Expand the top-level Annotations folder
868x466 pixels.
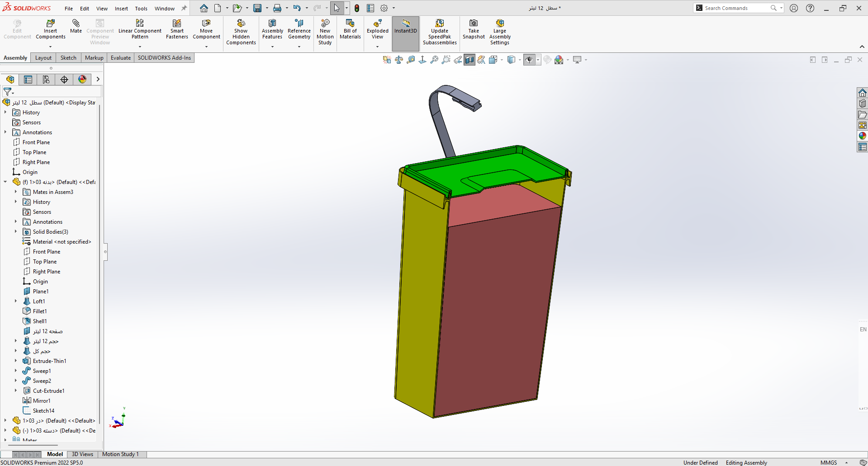coord(5,132)
